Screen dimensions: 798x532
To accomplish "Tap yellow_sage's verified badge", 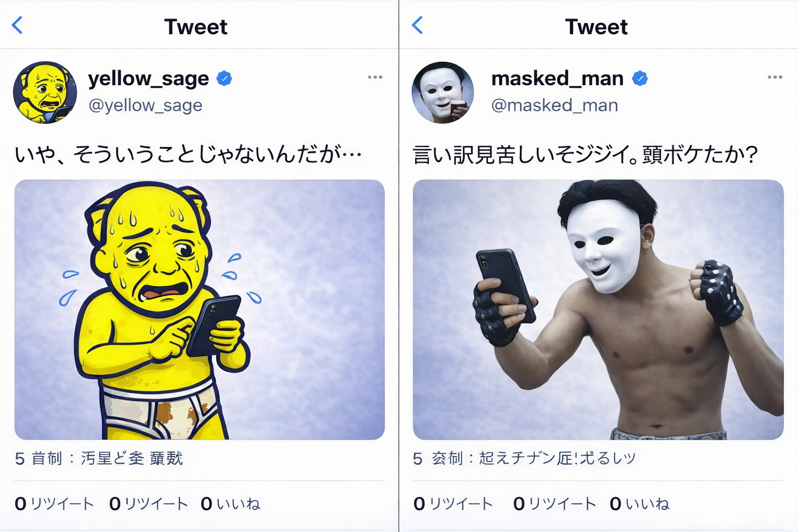I will point(224,78).
